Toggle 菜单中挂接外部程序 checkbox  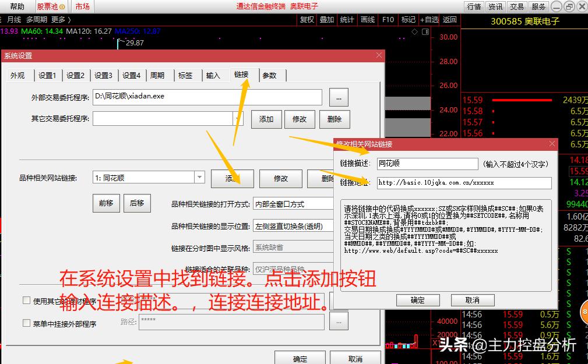tap(27, 323)
